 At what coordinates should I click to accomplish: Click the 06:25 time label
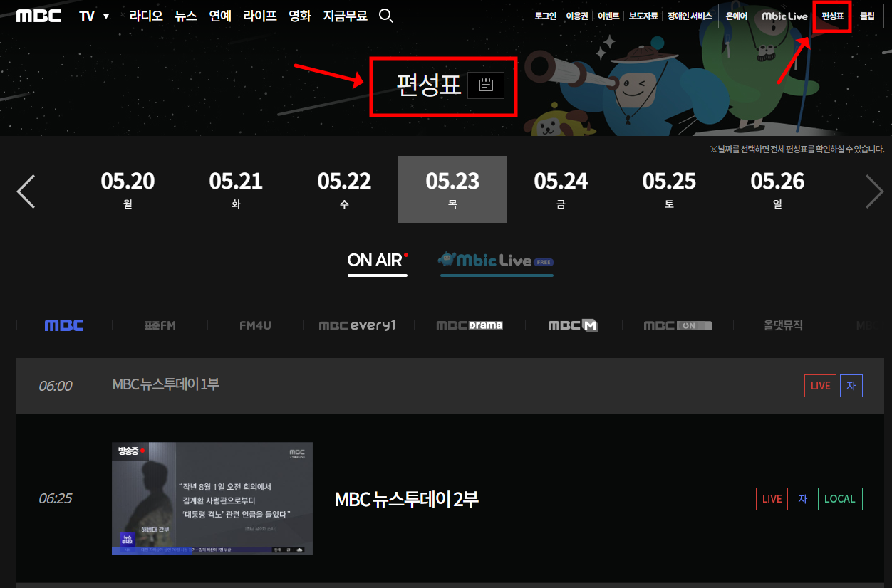click(x=55, y=499)
